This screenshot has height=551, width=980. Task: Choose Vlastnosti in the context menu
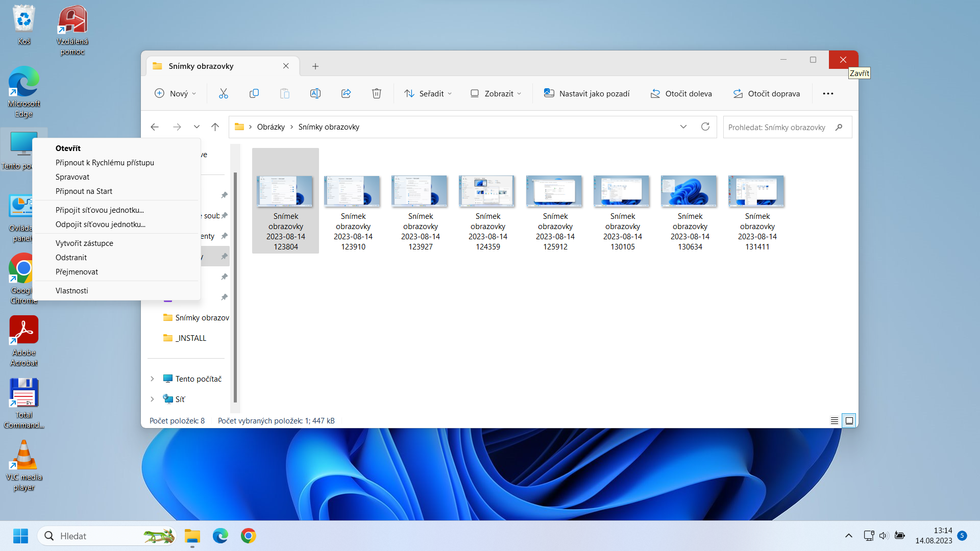tap(71, 291)
